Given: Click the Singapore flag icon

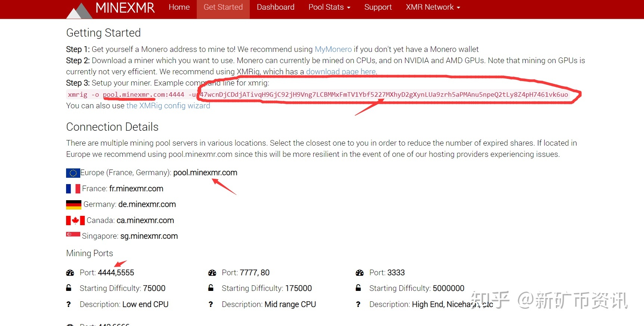Looking at the screenshot, I should (x=73, y=235).
